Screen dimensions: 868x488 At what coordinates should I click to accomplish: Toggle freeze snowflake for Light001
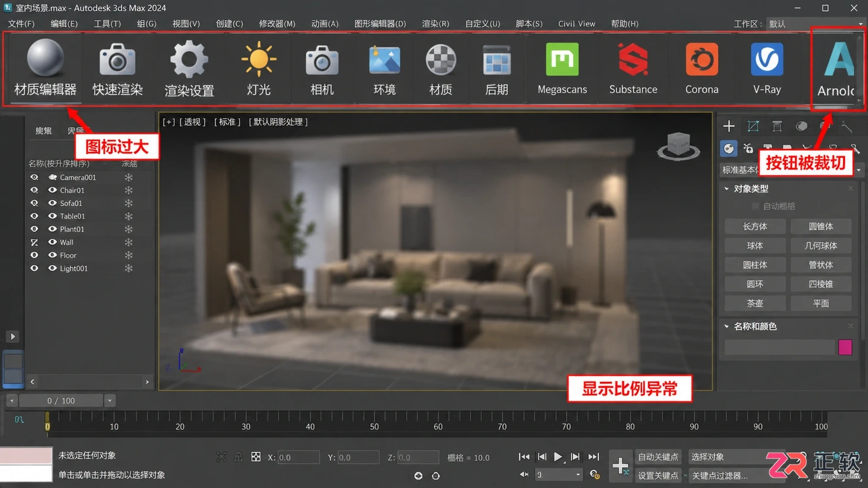(x=128, y=268)
